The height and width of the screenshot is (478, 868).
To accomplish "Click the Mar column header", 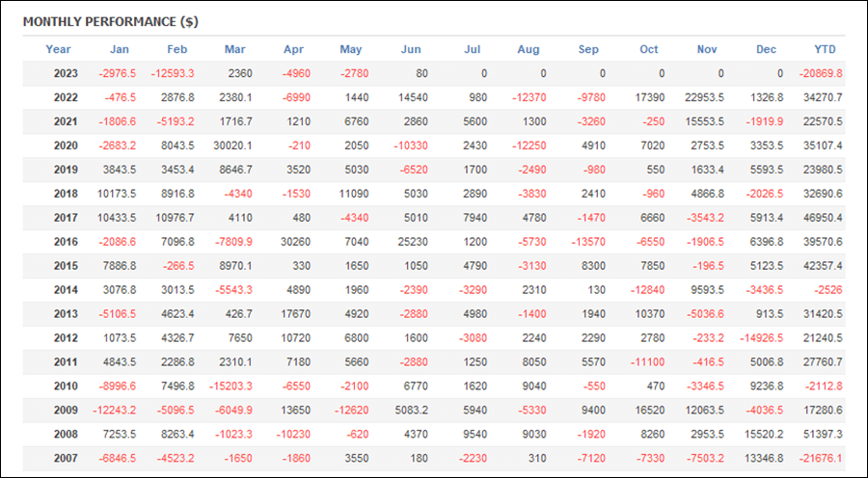I will coord(234,49).
